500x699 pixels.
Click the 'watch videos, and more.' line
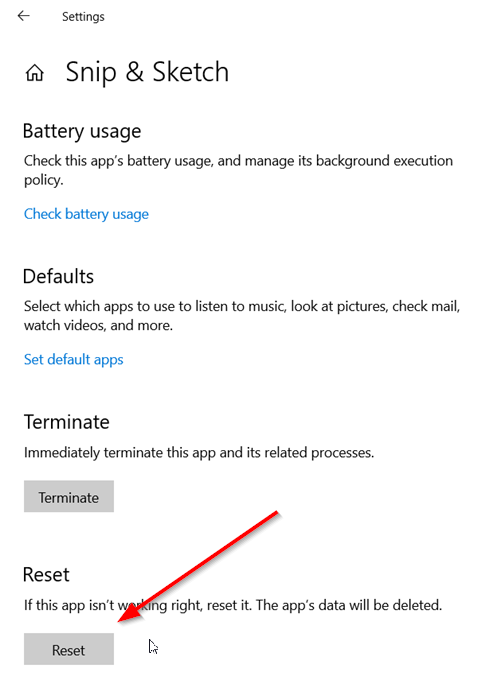pos(98,325)
